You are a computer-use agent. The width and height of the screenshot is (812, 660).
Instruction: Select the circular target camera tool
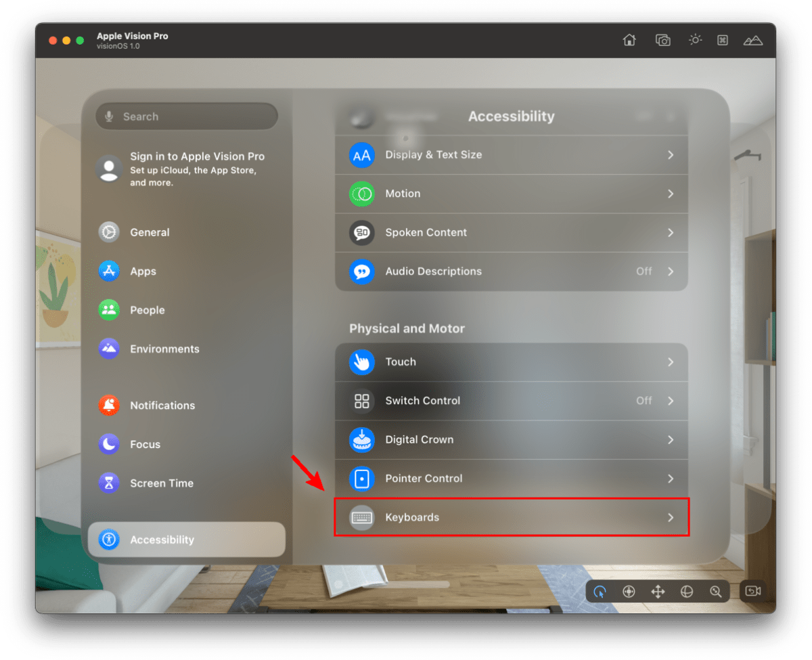[629, 592]
